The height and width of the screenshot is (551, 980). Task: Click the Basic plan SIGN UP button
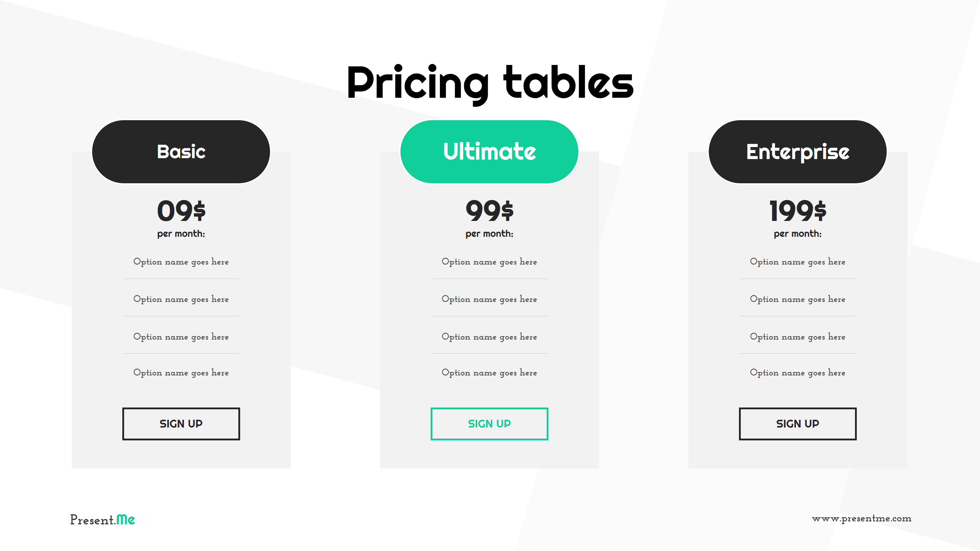(x=181, y=424)
